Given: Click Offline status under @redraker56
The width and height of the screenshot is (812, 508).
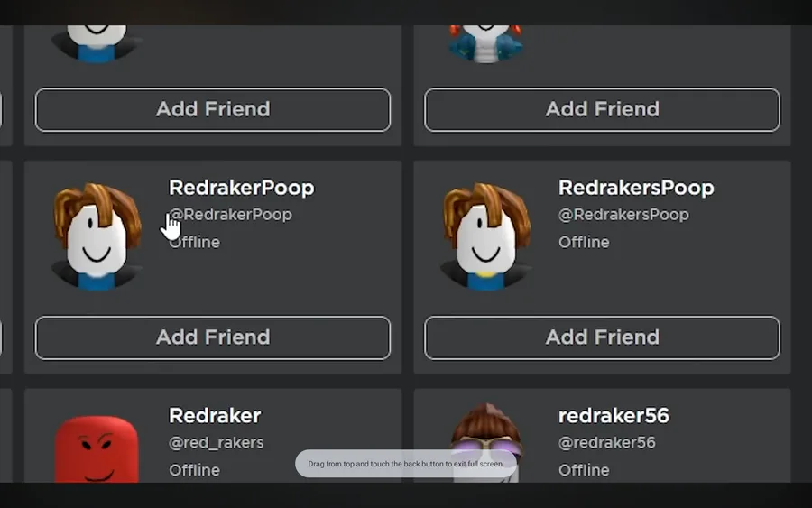Looking at the screenshot, I should [x=584, y=470].
